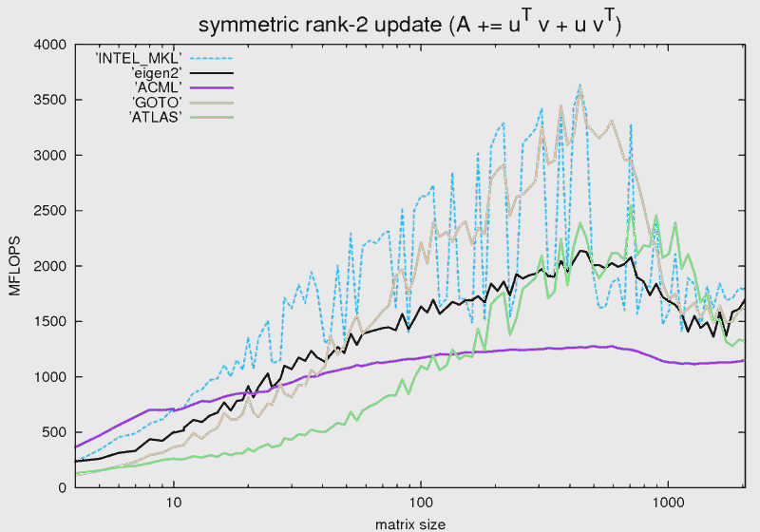Click the GOTO beige legend line

click(211, 102)
